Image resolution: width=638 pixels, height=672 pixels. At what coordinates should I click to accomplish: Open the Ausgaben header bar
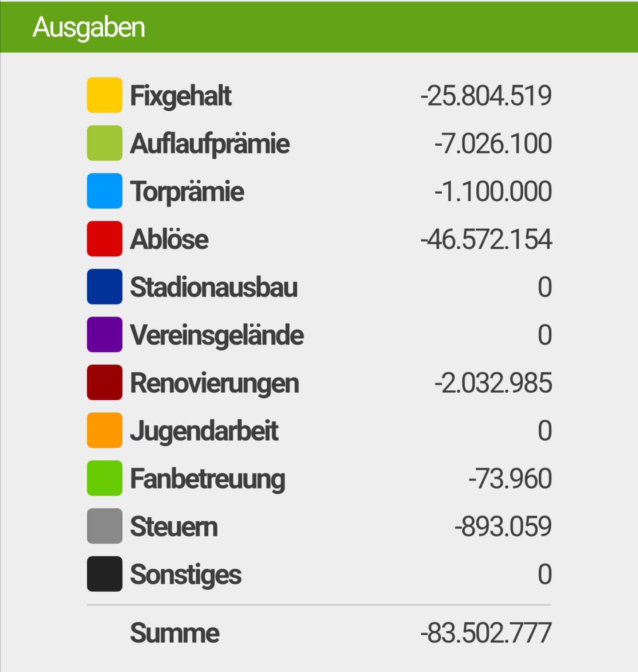tap(319, 27)
